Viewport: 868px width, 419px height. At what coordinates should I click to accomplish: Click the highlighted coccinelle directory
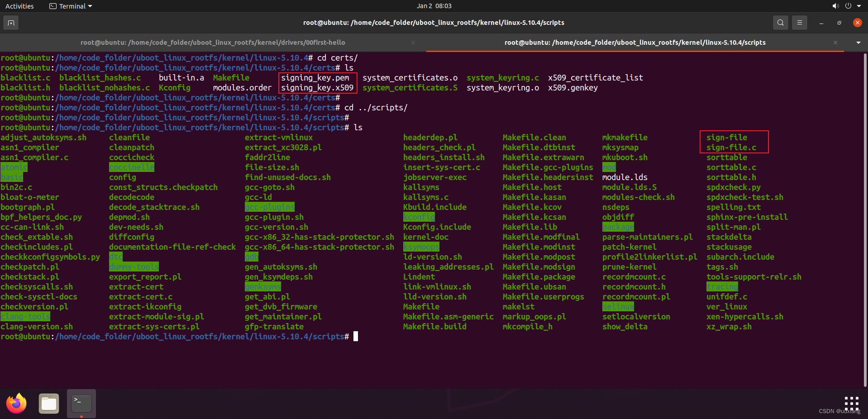click(x=132, y=167)
